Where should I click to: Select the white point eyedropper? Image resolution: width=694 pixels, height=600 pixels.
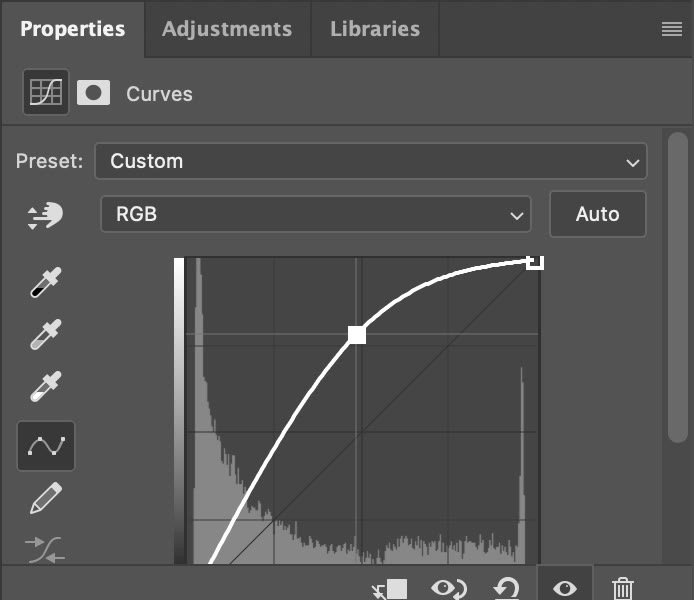coord(46,386)
